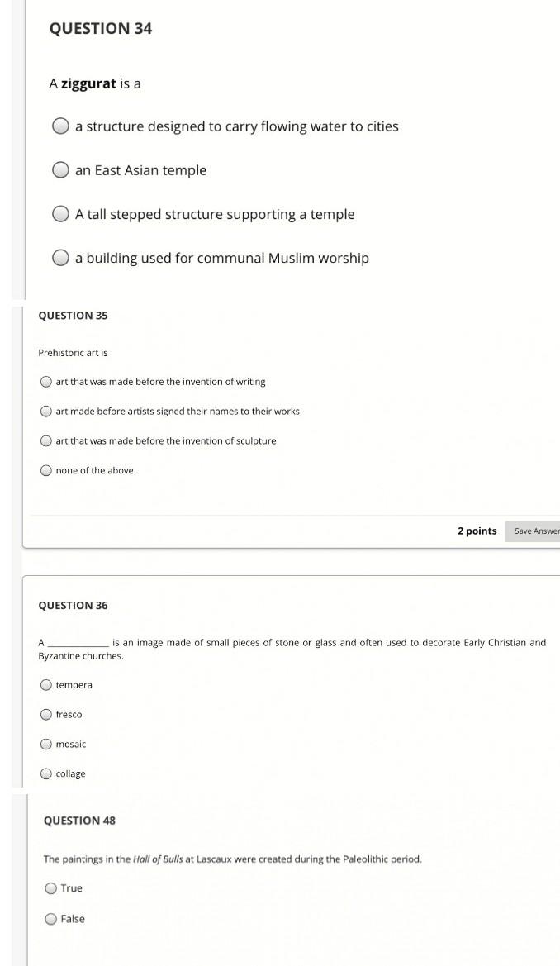
Task: Click the QUESTION 36 heading
Action: tap(73, 606)
